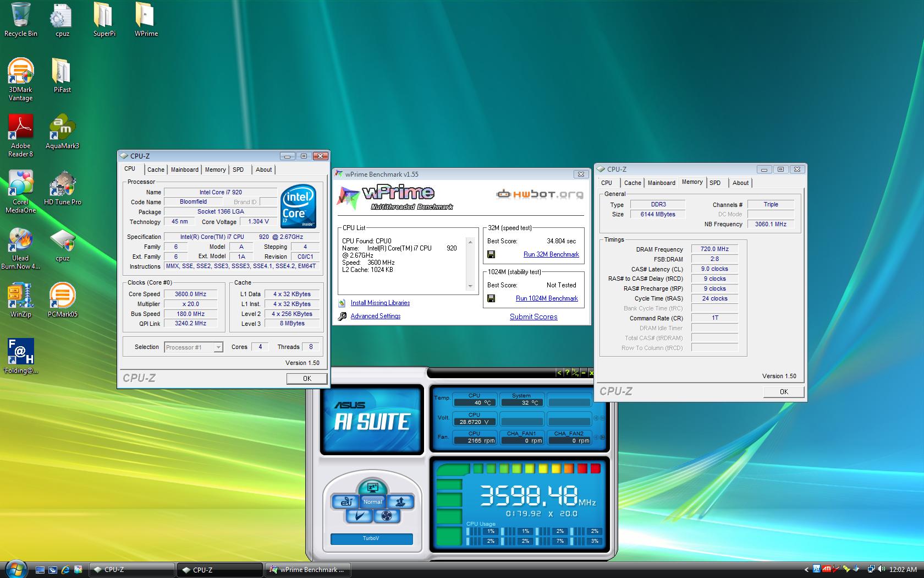
Task: Open Mainboard tab in right CPU-Z window
Action: tap(661, 183)
